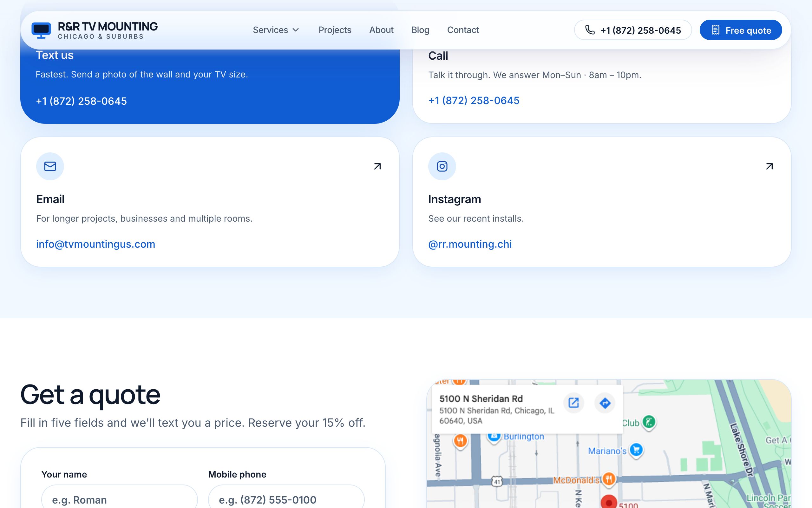Click the orange restaurant pin near Magnolia Ave
Viewport: 812px width, 508px height.
[x=460, y=441]
